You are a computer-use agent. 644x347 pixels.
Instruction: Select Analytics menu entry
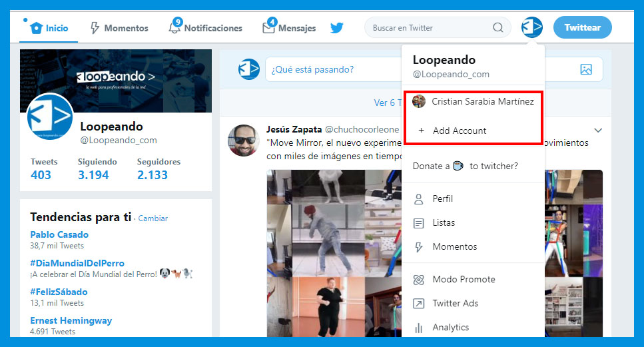click(473, 327)
